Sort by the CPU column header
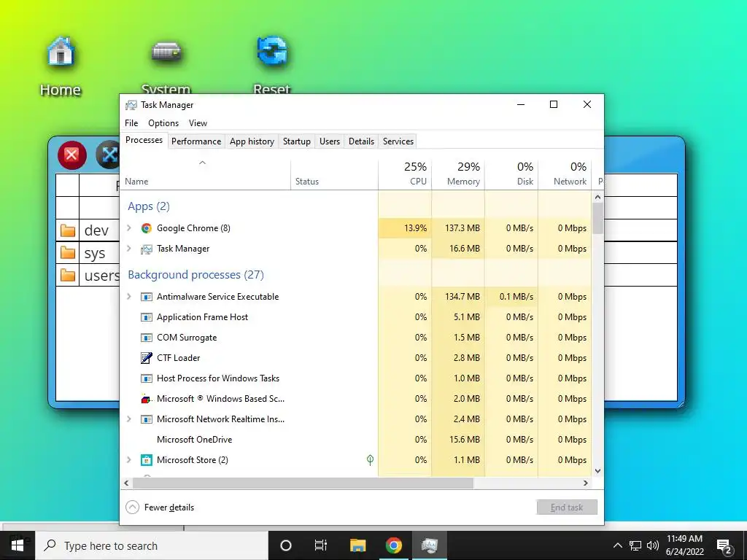Viewport: 747px width, 560px height. (406, 174)
